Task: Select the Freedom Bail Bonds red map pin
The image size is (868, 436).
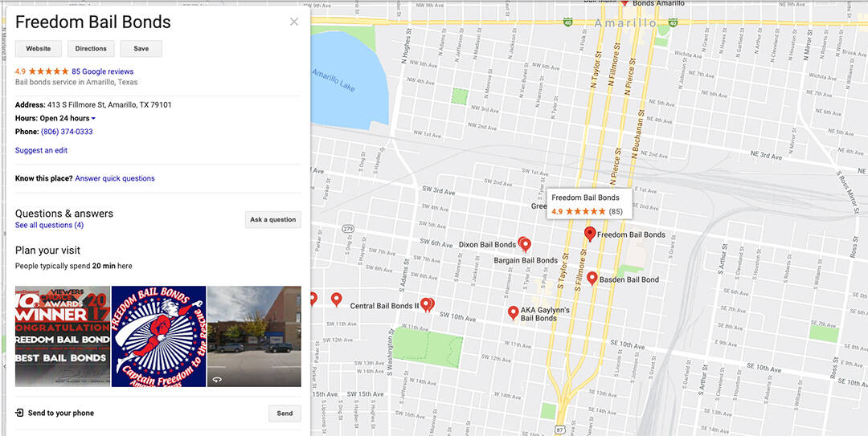Action: [590, 234]
